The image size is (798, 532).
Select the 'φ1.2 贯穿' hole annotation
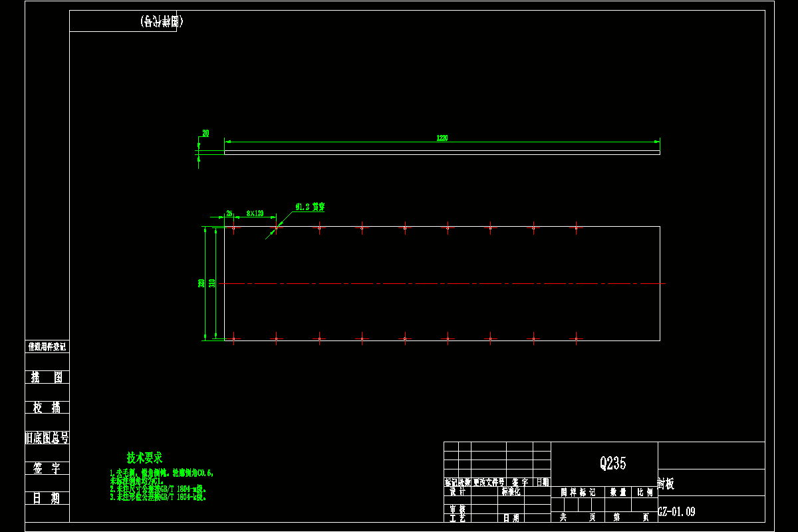310,207
